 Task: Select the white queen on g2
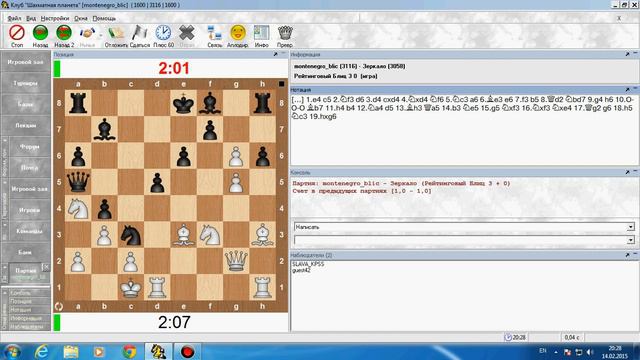tap(236, 261)
